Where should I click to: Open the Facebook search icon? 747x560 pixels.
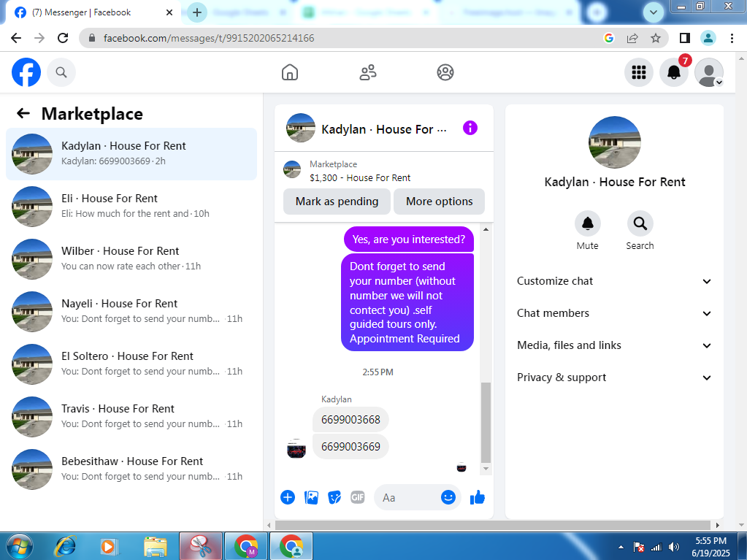point(61,72)
